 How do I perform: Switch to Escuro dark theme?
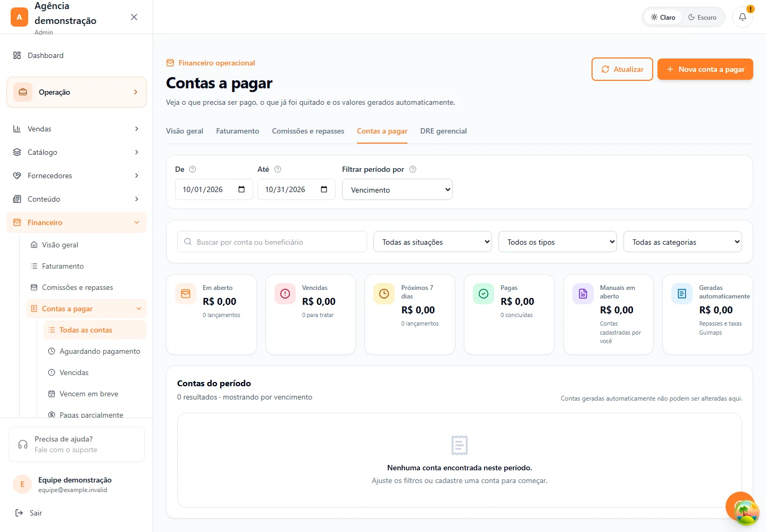[702, 17]
